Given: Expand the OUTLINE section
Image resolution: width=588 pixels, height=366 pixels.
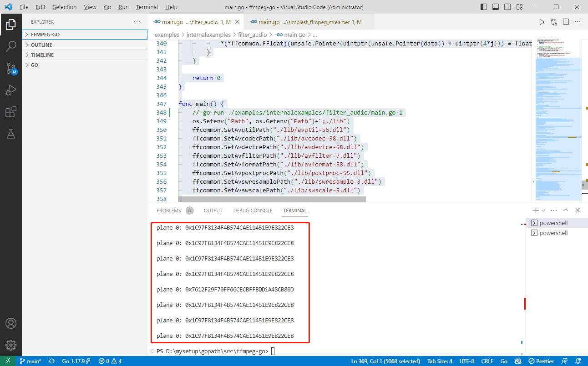Looking at the screenshot, I should coord(85,45).
